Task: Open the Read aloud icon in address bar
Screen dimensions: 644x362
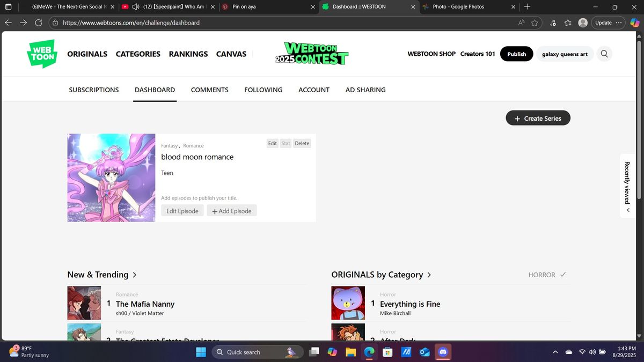Action: click(521, 23)
